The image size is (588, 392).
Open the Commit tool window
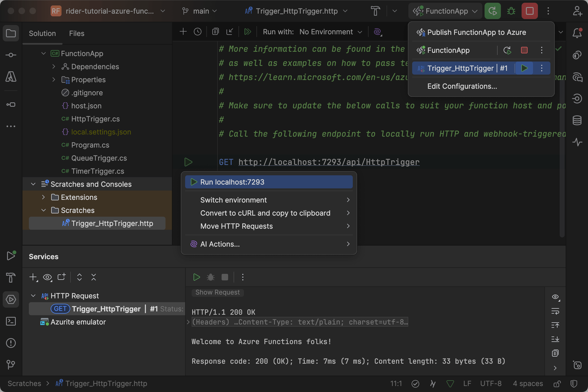[11, 55]
